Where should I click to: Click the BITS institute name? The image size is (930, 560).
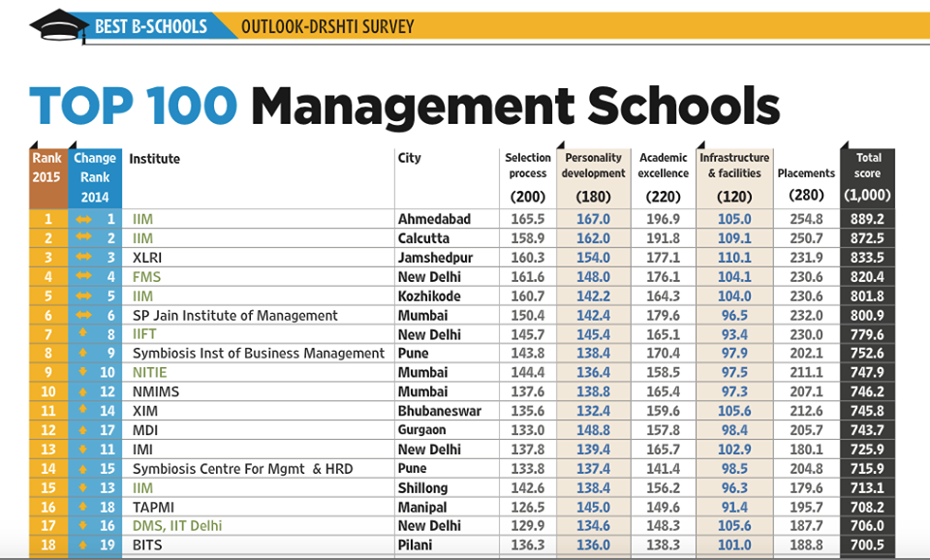coord(147,545)
